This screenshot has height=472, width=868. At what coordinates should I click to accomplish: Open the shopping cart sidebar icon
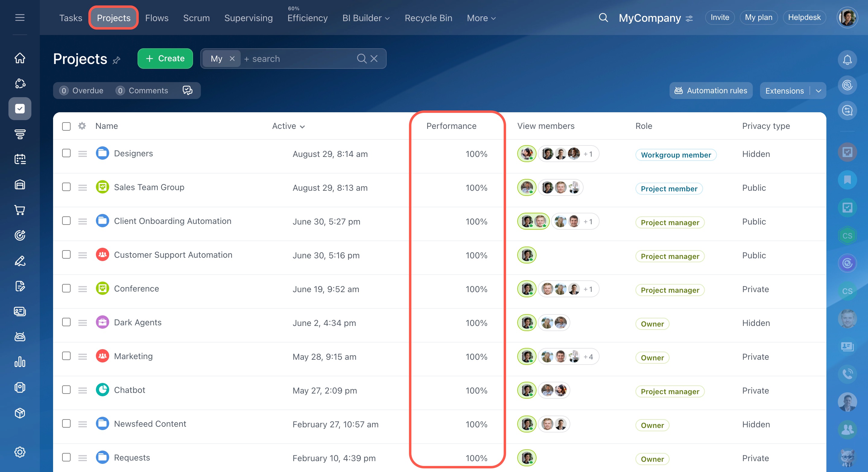[x=20, y=210]
